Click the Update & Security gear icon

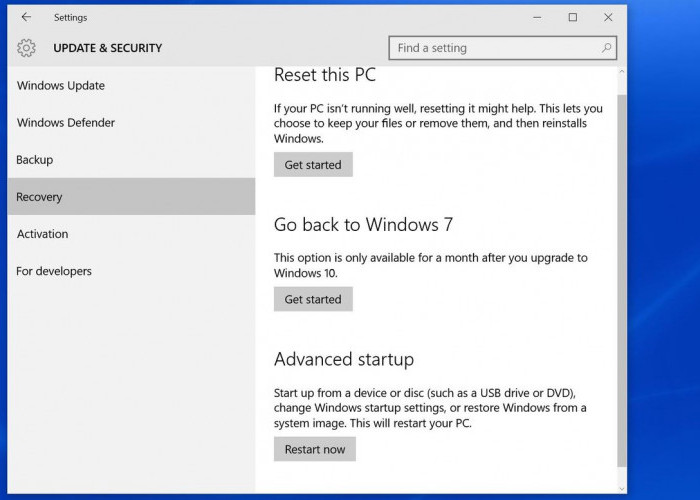tap(27, 48)
